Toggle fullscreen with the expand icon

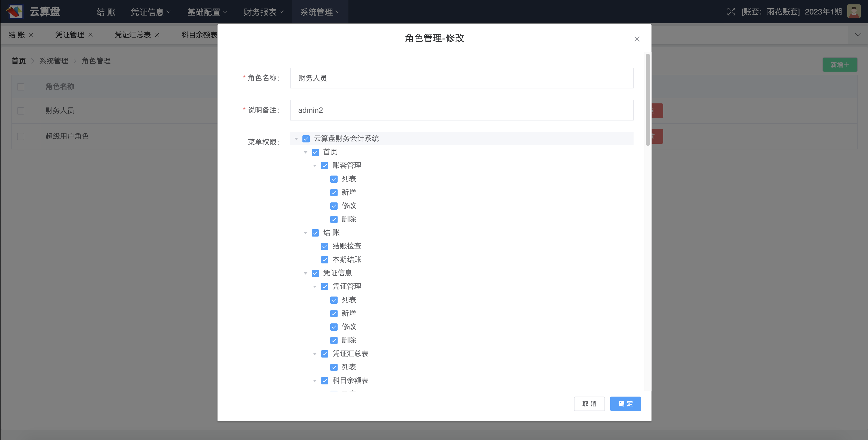[x=731, y=12]
